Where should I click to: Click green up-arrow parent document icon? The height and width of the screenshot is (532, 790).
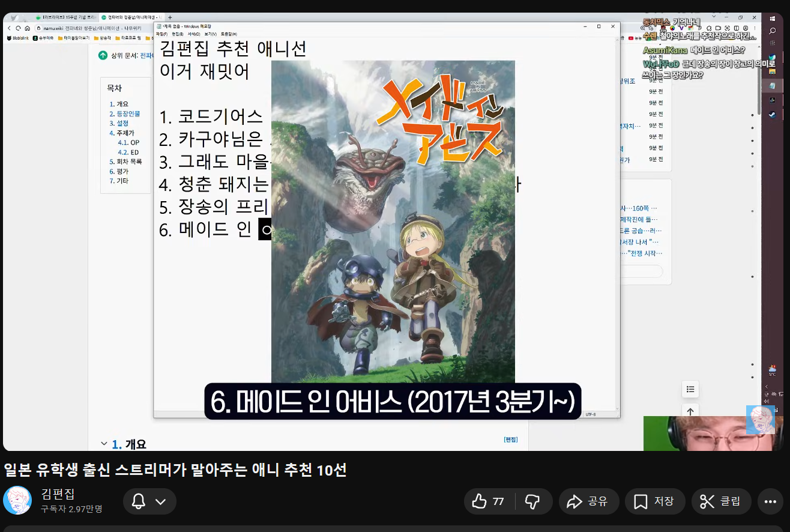[103, 55]
